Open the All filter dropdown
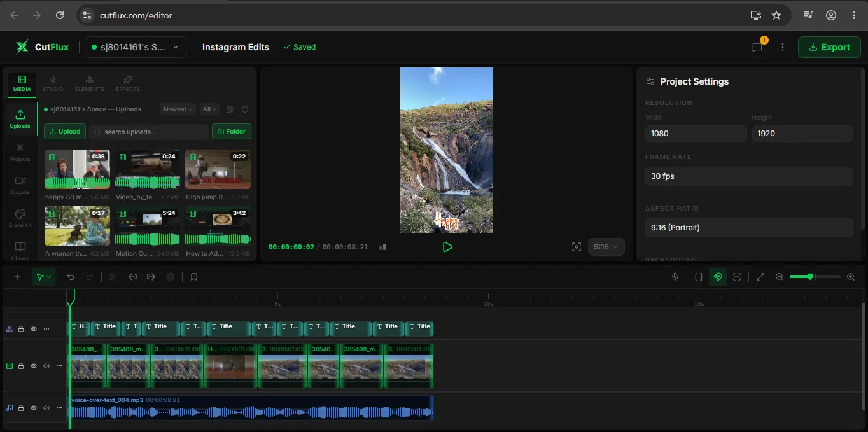Viewport: 868px width, 432px height. pos(209,109)
